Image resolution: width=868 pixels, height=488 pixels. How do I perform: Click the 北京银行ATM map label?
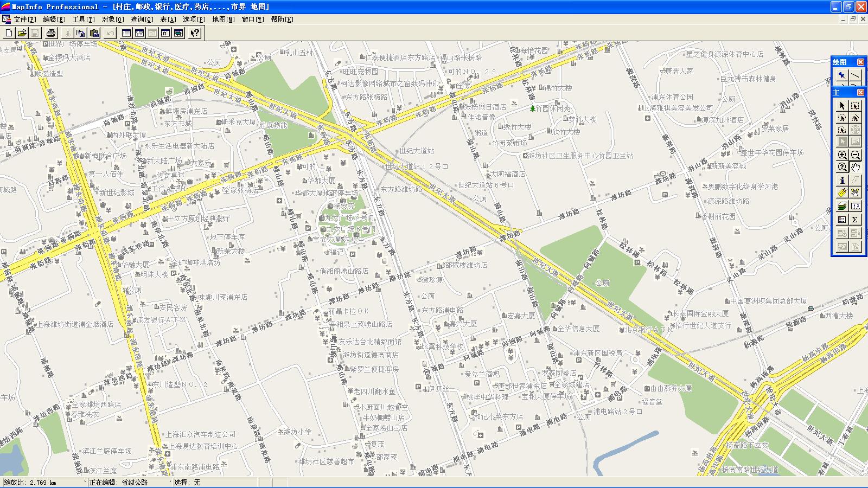[648, 329]
